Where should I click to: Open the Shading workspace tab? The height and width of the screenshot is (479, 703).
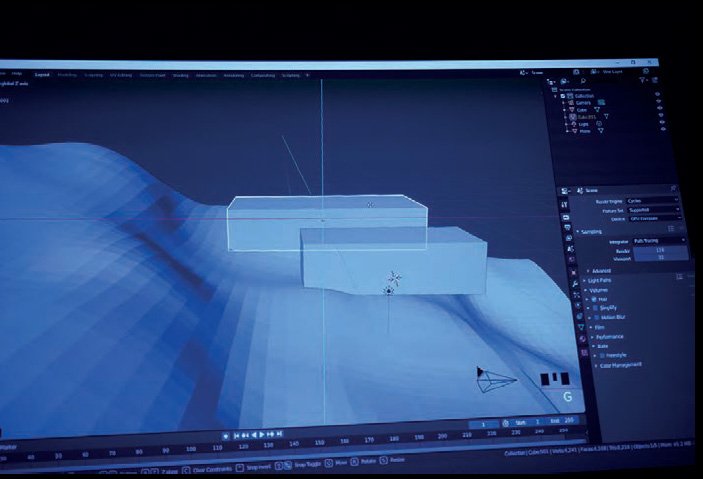[x=181, y=75]
